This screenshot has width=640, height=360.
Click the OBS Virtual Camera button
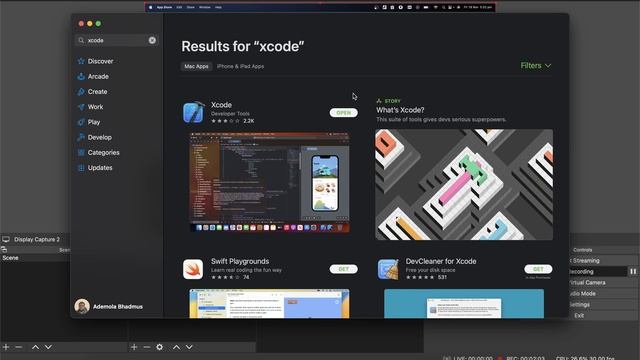(603, 282)
